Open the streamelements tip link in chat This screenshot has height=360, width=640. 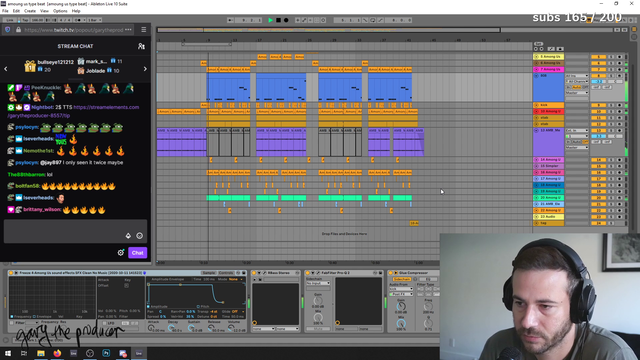[x=73, y=111]
